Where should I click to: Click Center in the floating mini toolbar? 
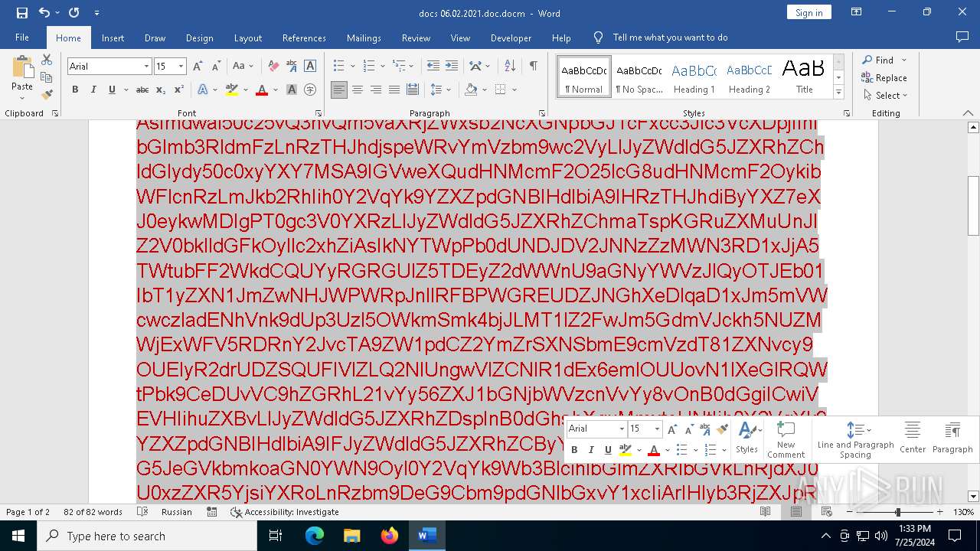(x=913, y=438)
